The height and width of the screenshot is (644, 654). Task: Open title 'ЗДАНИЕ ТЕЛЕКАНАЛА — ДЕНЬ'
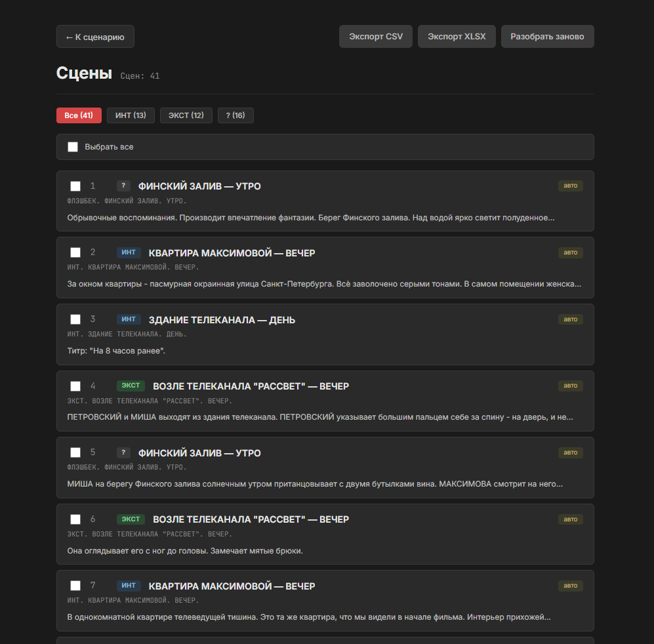tap(222, 320)
